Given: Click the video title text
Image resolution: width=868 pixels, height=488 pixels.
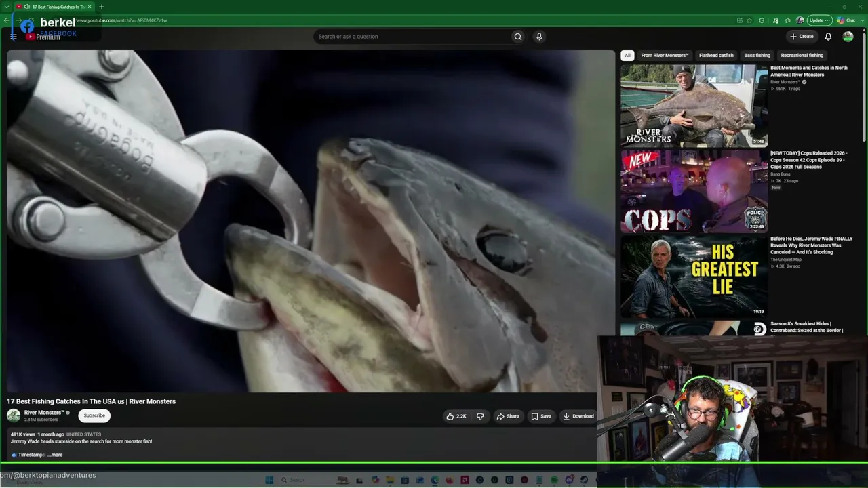Looking at the screenshot, I should pyautogui.click(x=92, y=401).
